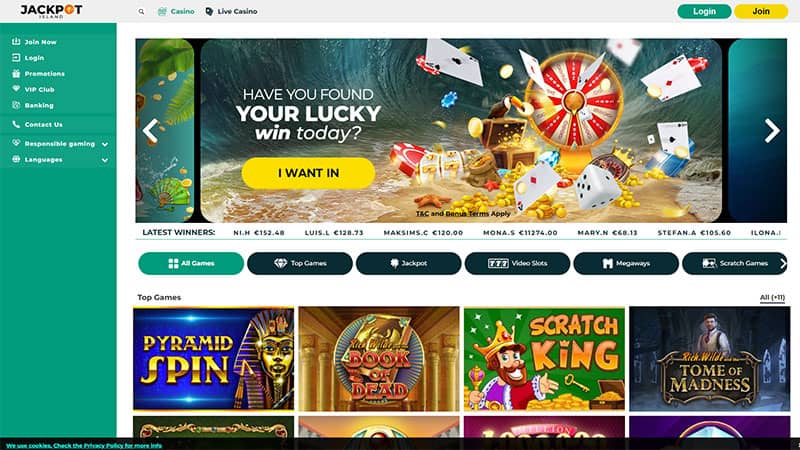The height and width of the screenshot is (450, 800).
Task: Click the I WANT IN banner button
Action: tap(308, 173)
